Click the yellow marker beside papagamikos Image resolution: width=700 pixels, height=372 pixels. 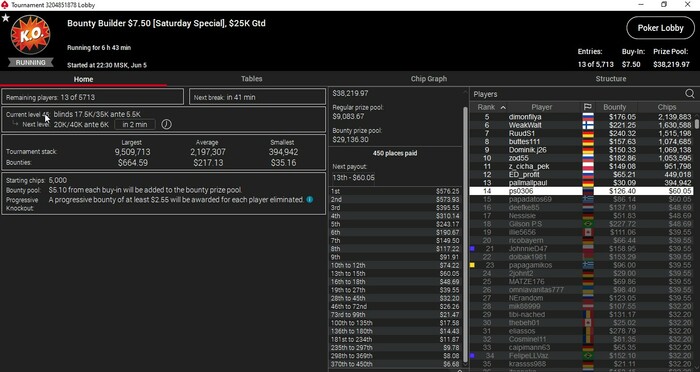click(x=472, y=265)
